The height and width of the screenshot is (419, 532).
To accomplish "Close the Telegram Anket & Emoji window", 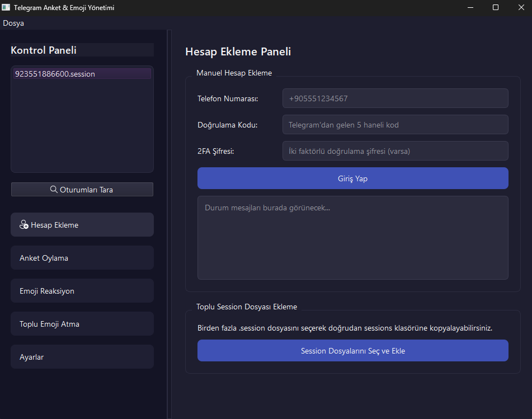I will coord(520,7).
